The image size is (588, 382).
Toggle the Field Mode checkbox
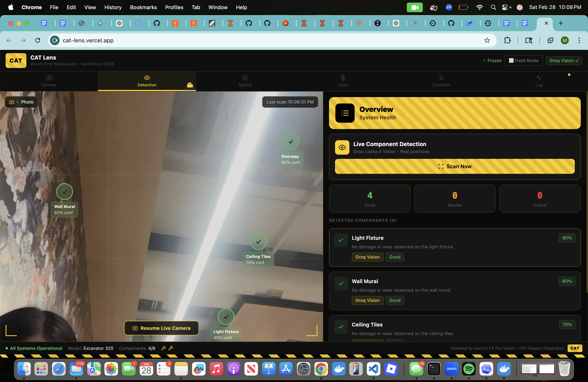point(511,61)
